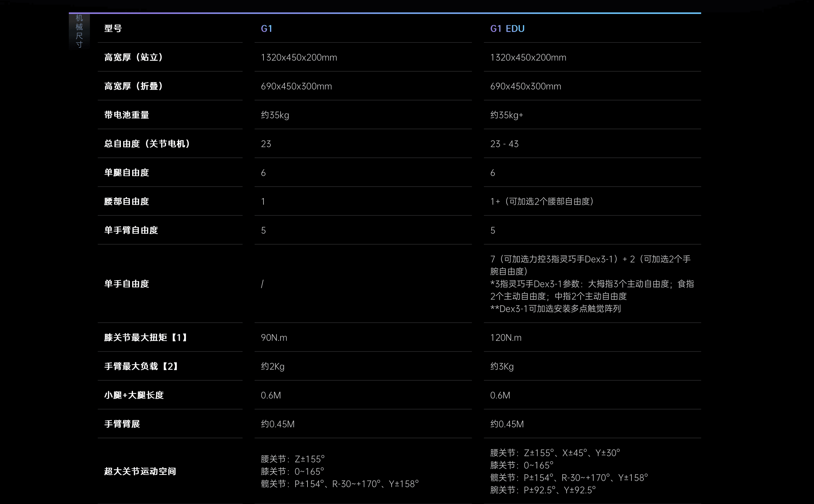
Task: Click the 型号 header label
Action: click(x=113, y=28)
